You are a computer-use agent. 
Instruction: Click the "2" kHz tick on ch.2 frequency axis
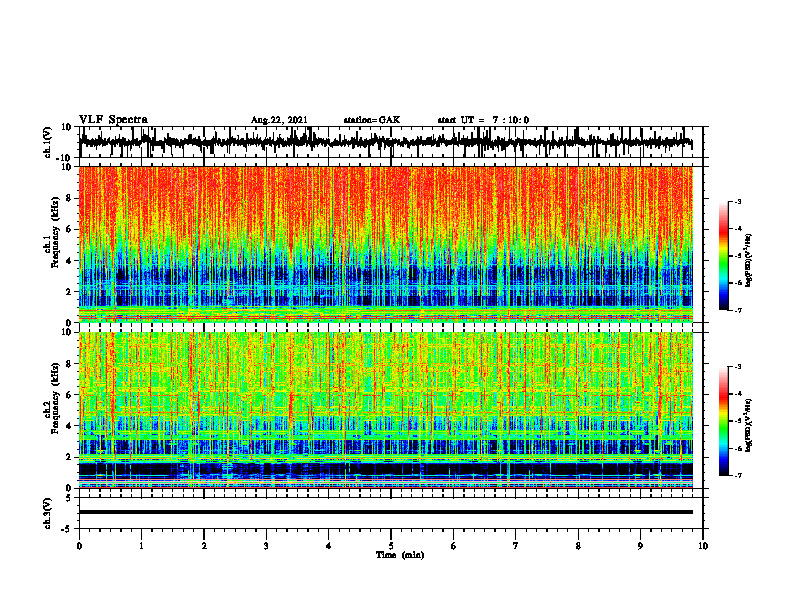(70, 457)
